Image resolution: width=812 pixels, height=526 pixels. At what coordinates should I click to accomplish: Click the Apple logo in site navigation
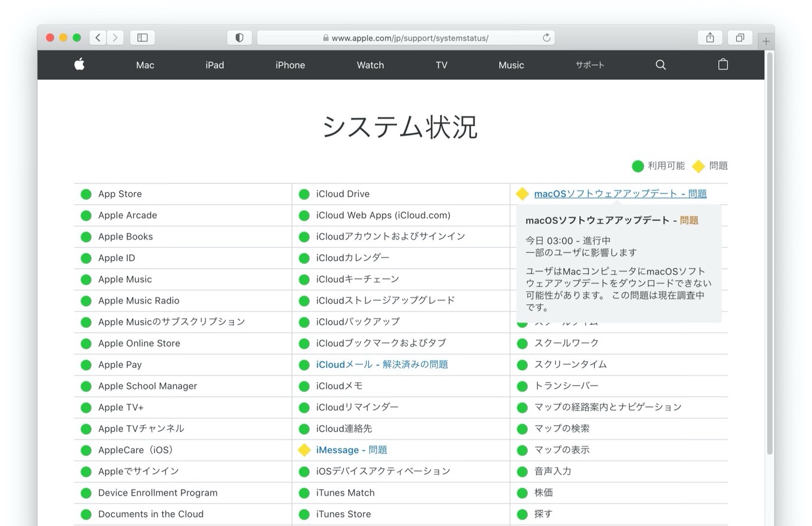click(79, 64)
